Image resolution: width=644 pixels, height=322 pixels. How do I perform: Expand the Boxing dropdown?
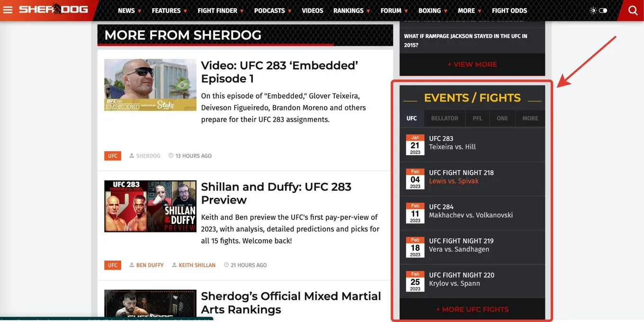[x=433, y=10]
